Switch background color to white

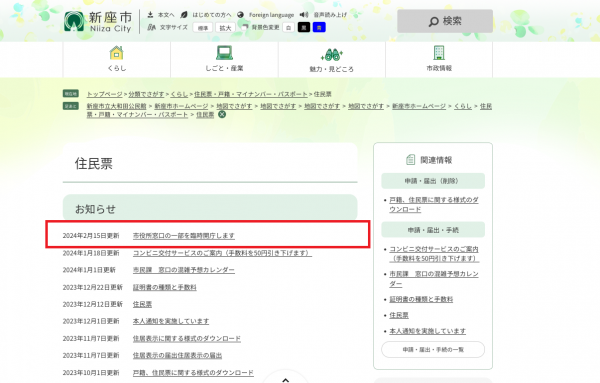pyautogui.click(x=289, y=28)
